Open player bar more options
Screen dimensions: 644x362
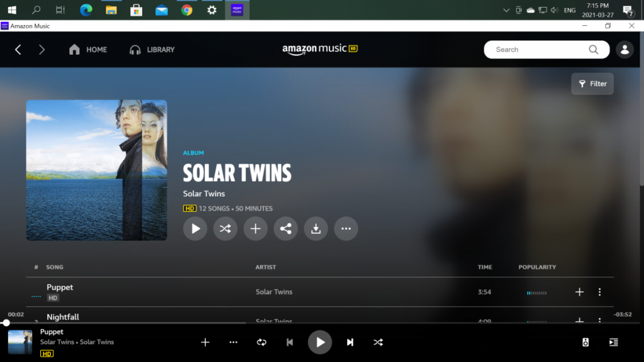pyautogui.click(x=233, y=343)
